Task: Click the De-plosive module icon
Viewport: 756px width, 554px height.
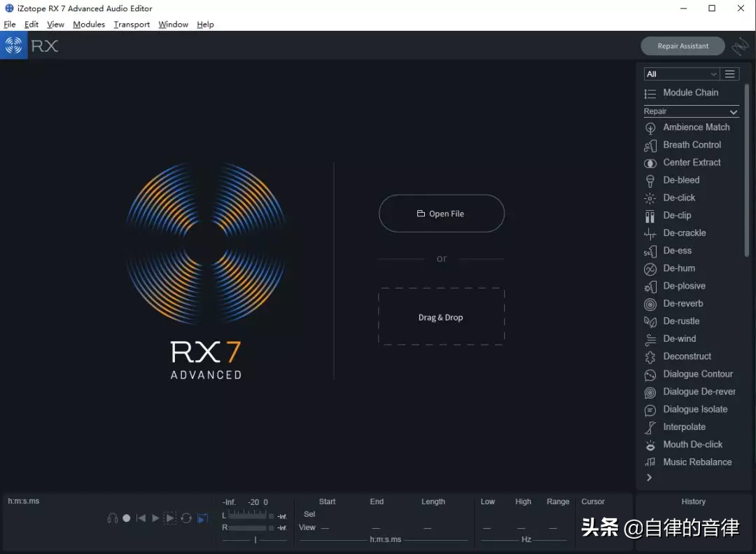Action: tap(650, 286)
